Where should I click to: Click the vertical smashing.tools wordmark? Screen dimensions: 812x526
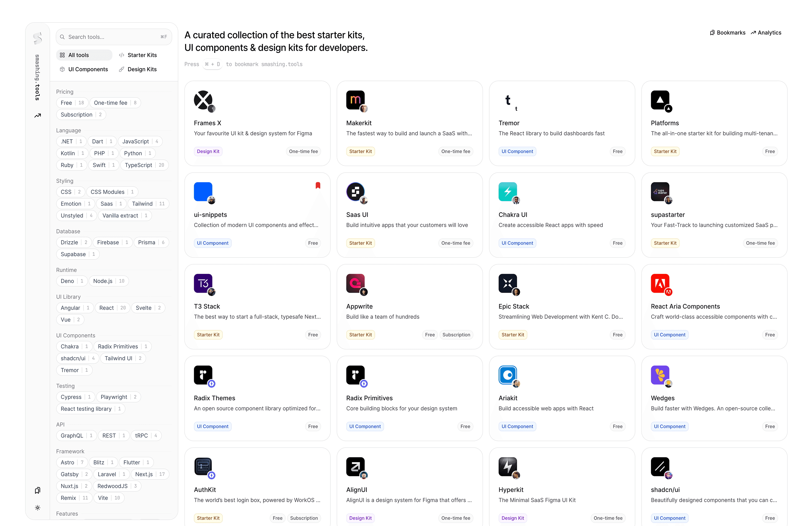[x=38, y=77]
